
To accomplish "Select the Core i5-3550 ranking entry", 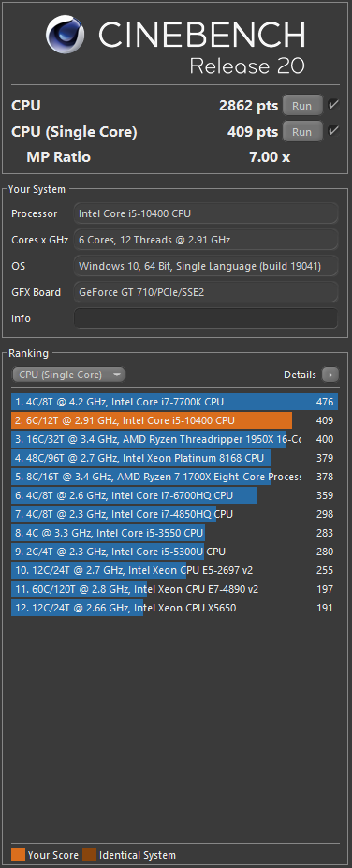I will [x=174, y=533].
